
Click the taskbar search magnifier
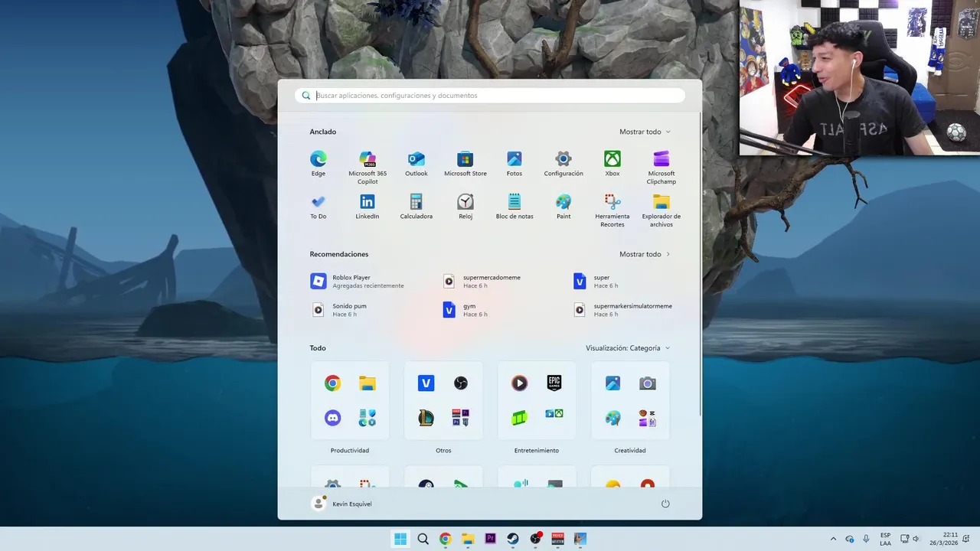(x=423, y=539)
